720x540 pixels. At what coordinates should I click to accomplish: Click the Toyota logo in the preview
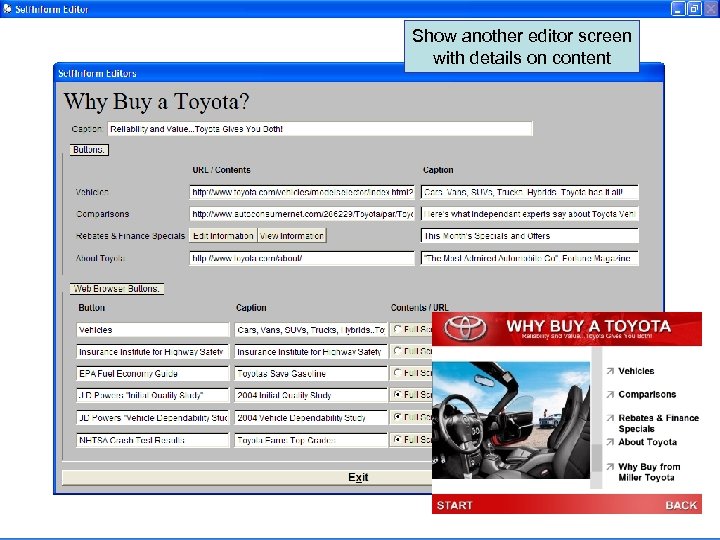467,327
